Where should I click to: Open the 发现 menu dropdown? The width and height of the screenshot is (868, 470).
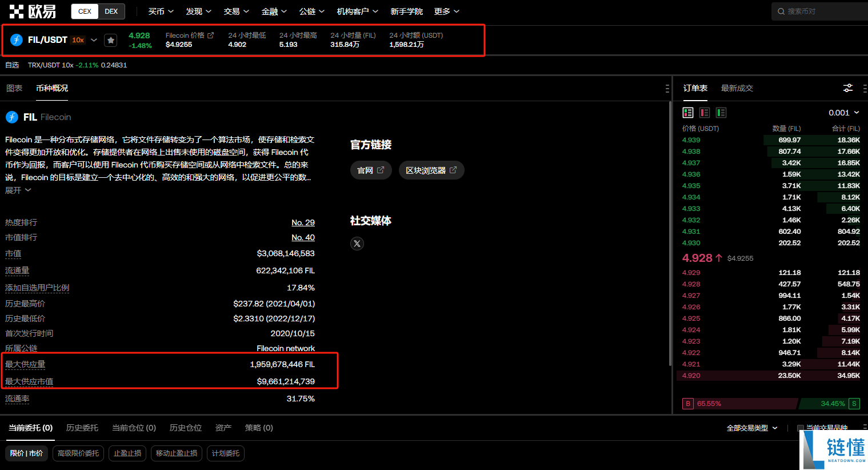[198, 11]
